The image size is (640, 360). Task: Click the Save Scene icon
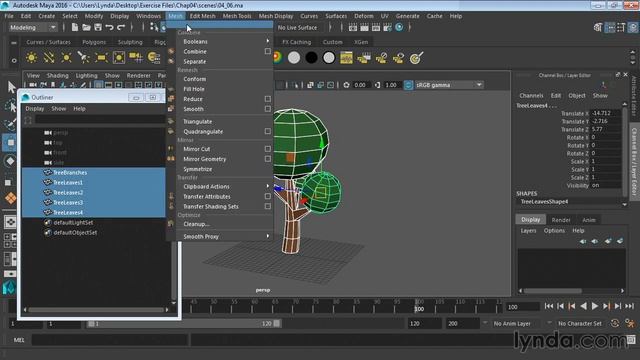[x=98, y=27]
